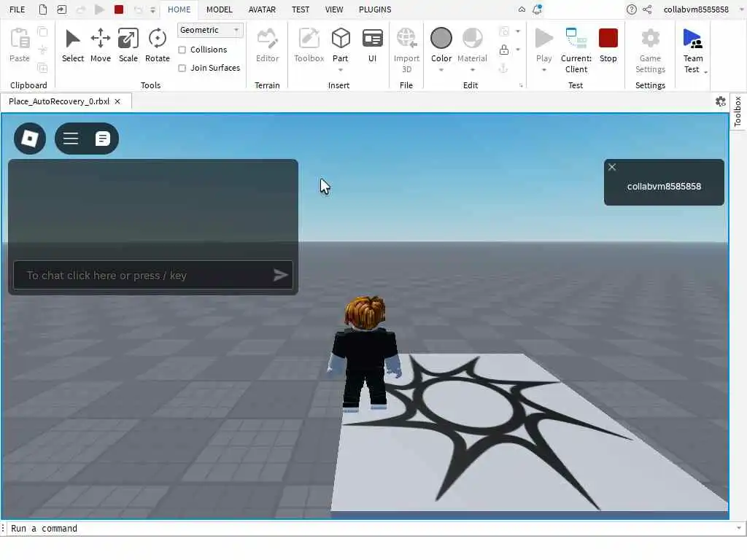Screen dimensions: 747x560
Task: Click the share icon near username
Action: (647, 9)
